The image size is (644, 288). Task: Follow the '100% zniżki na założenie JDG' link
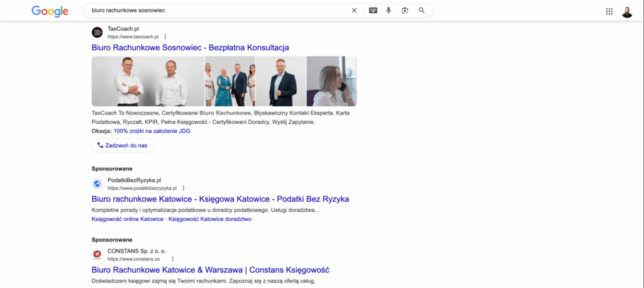click(152, 131)
